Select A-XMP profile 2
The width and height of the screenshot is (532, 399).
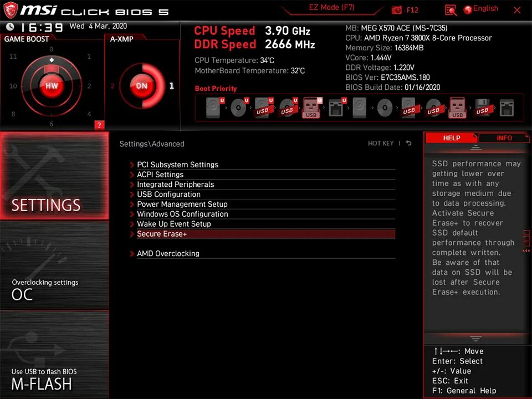coord(112,86)
